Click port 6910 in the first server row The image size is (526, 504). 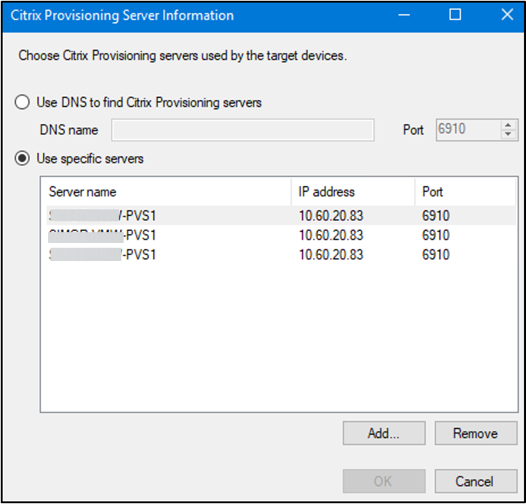pos(436,215)
